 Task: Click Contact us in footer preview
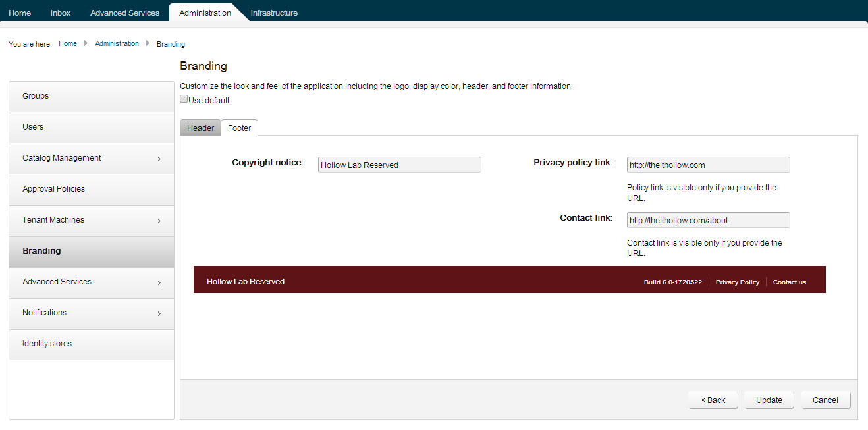tap(789, 282)
